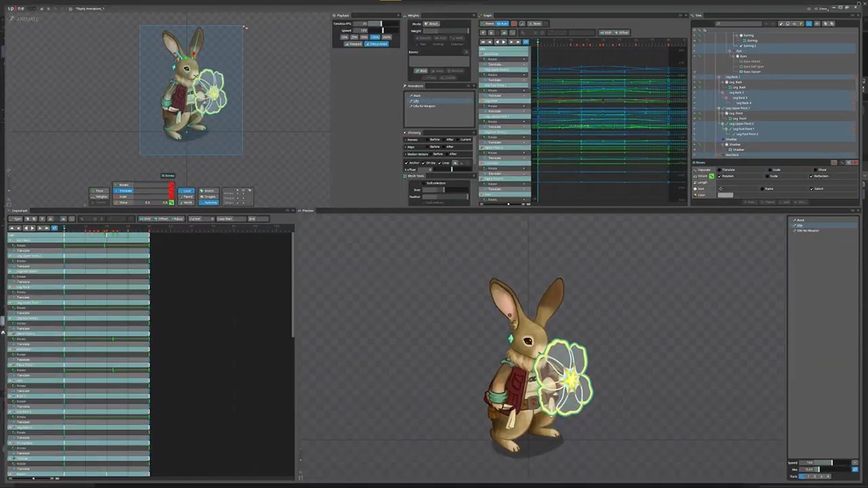Collapse the Leg Upper Front 2 bone node
This screenshot has width=868, height=488.
[722, 124]
